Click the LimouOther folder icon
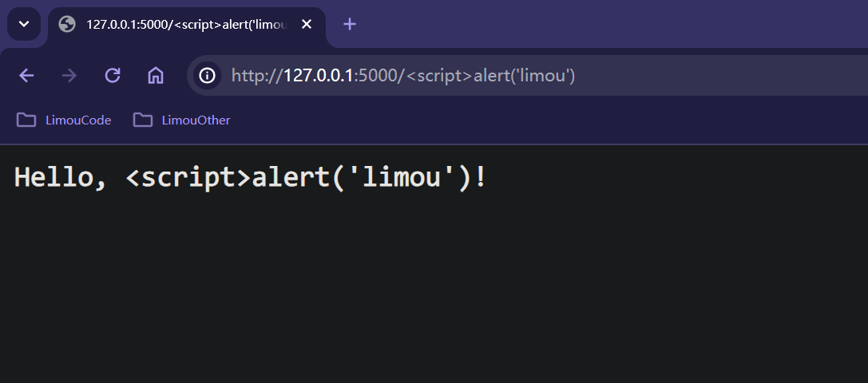The width and height of the screenshot is (868, 383). [x=143, y=120]
